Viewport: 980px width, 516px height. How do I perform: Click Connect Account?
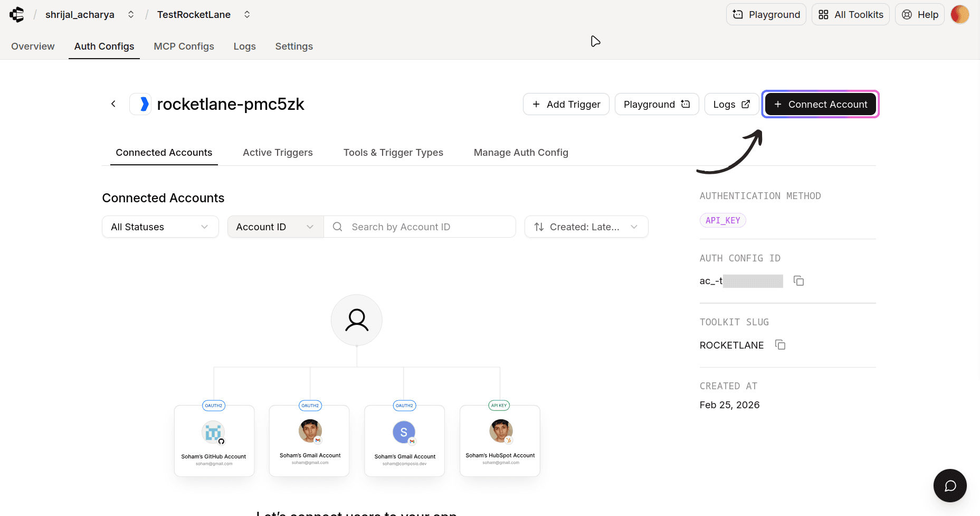point(820,104)
